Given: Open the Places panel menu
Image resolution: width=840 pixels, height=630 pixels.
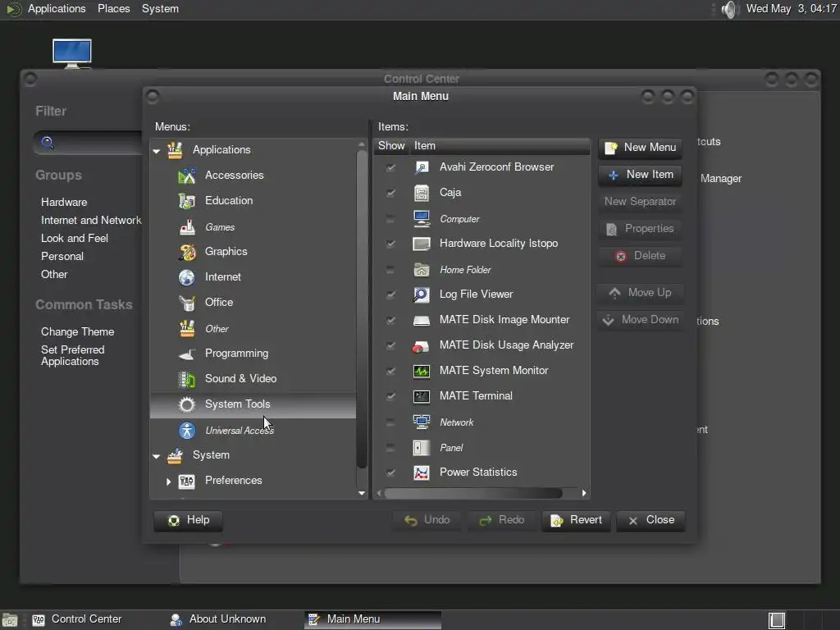Looking at the screenshot, I should tap(113, 8).
